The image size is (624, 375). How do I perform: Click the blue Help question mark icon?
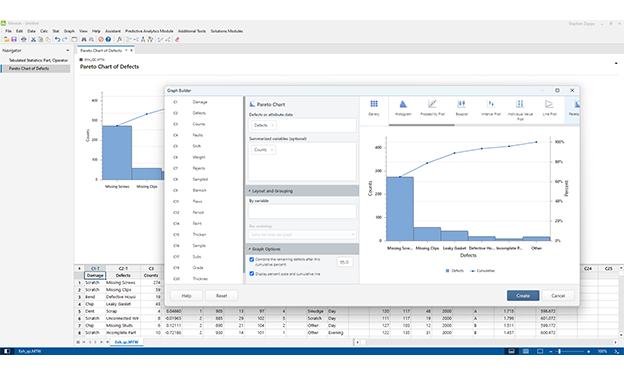(x=108, y=39)
